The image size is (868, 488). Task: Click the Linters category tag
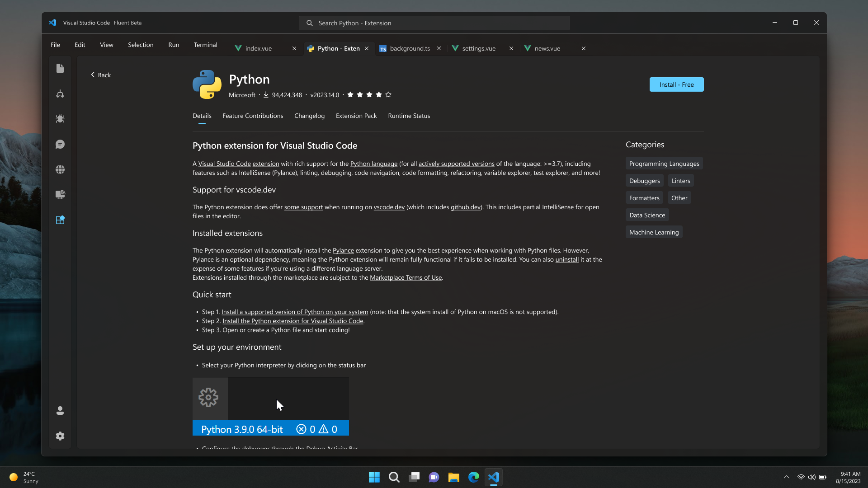tap(681, 181)
